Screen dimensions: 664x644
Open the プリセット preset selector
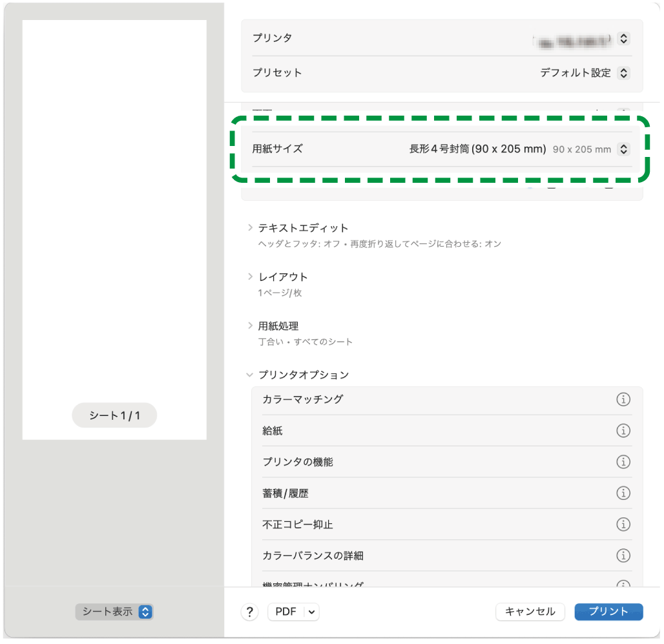tap(623, 73)
